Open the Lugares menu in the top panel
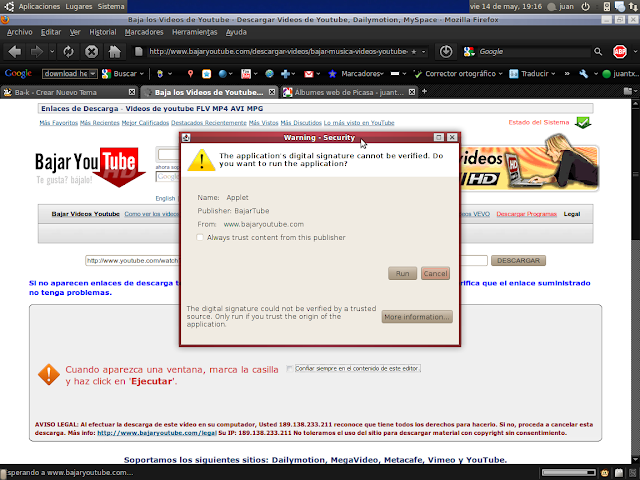The image size is (640, 480). click(x=78, y=7)
